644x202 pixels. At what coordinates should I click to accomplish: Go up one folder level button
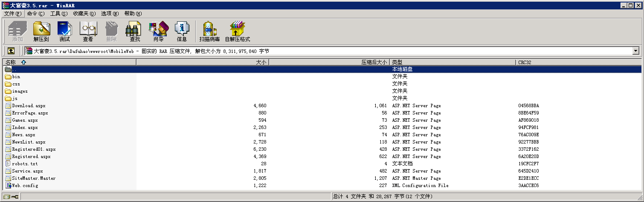coord(11,51)
